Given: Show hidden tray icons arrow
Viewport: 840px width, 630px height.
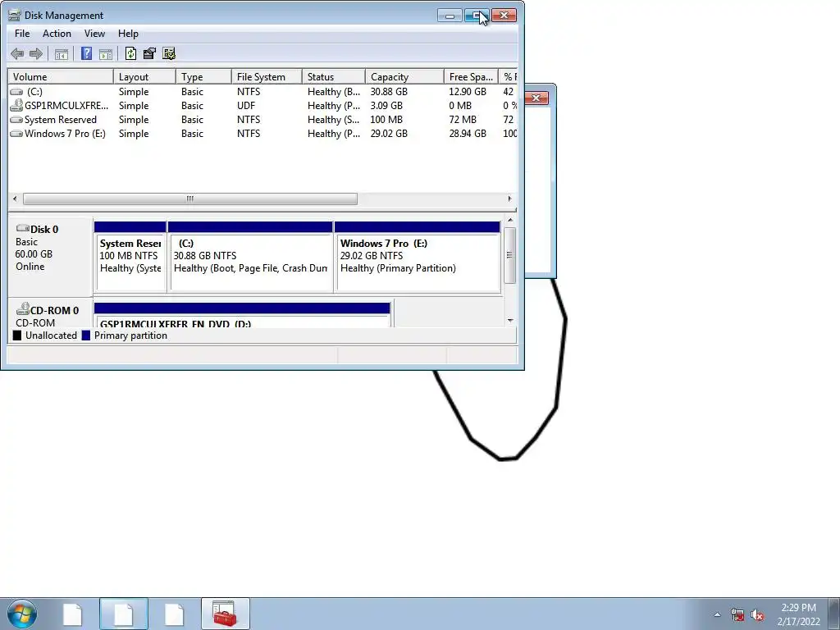Looking at the screenshot, I should tap(717, 615).
